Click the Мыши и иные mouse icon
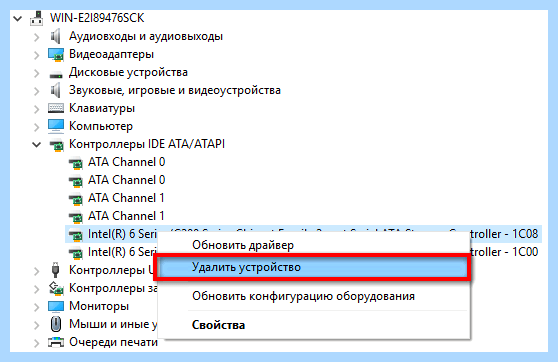The width and height of the screenshot is (558, 362). coord(56,324)
